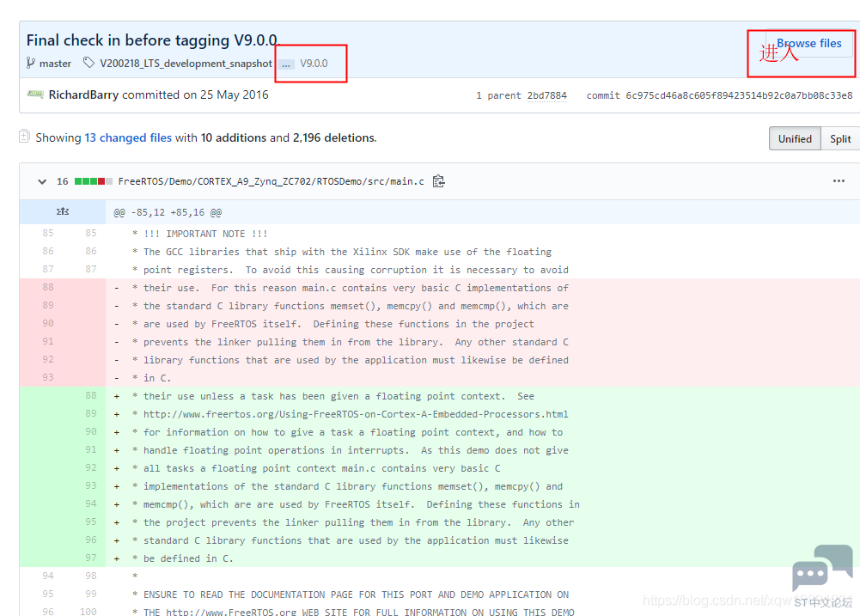Viewport: 860px width, 616px height.
Task: Collapse the main.c diff section
Action: [42, 181]
